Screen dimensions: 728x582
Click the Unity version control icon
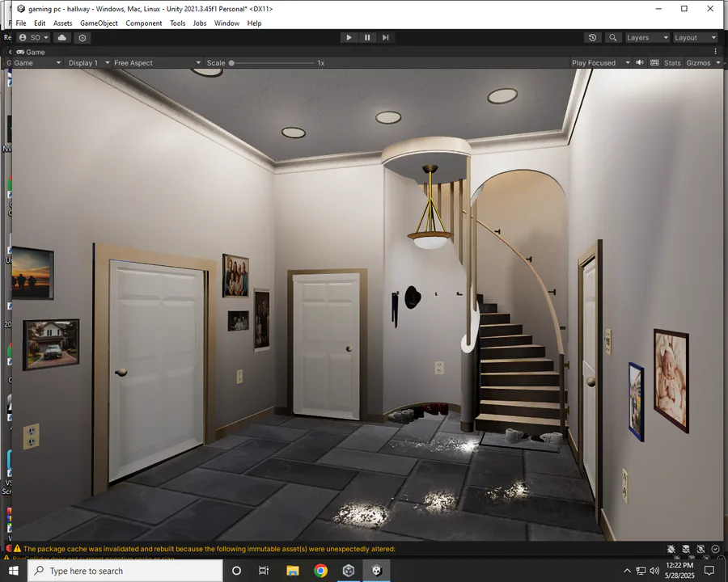[83, 38]
